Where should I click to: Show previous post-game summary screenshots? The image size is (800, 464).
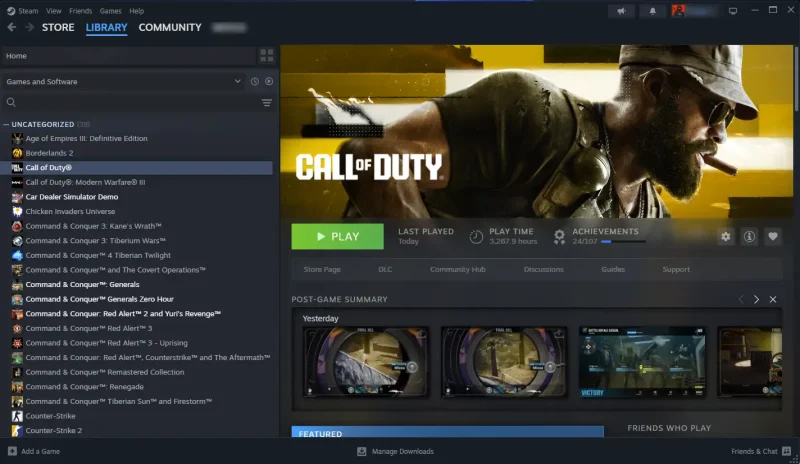click(x=741, y=300)
